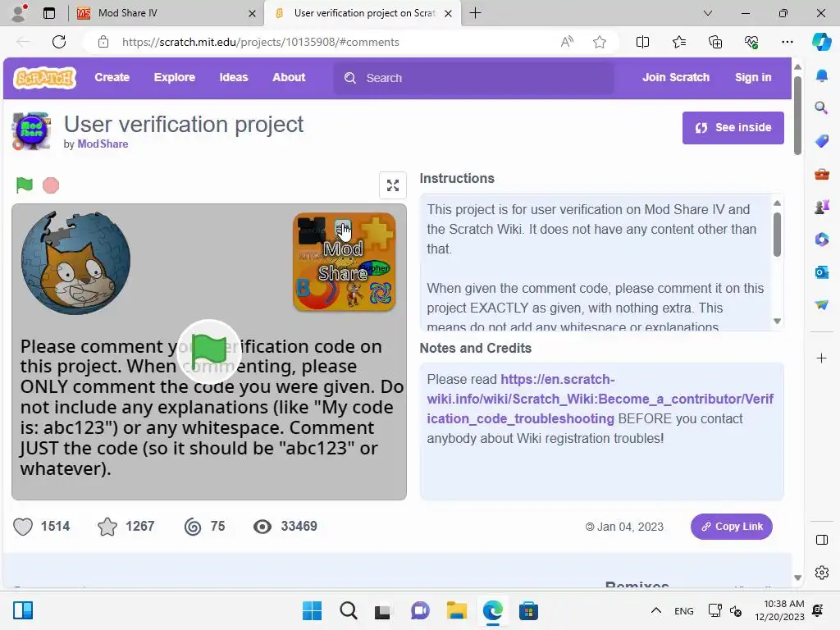The image size is (840, 630).
Task: Love this project with the heart icon
Action: [23, 527]
